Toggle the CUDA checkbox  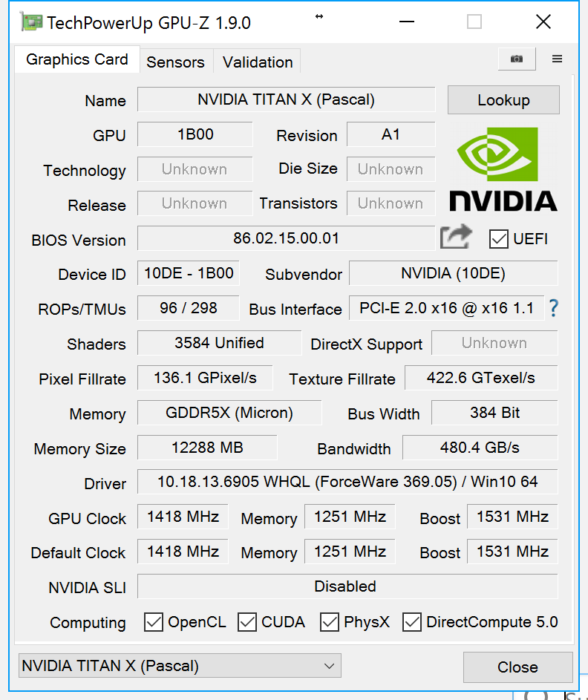pyautogui.click(x=247, y=622)
